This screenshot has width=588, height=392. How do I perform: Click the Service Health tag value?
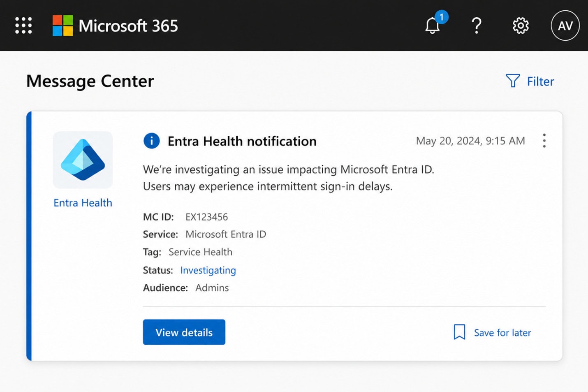(200, 252)
